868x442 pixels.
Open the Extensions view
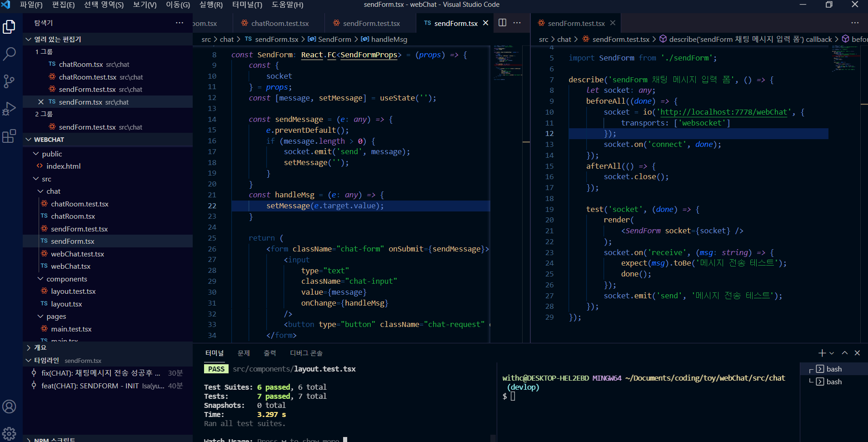[9, 136]
